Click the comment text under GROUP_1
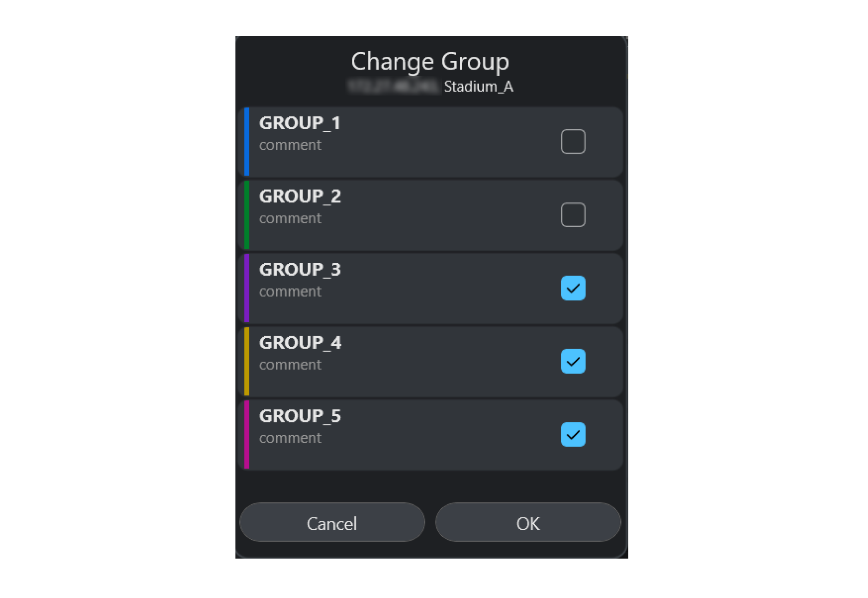This screenshot has height=598, width=868. pyautogui.click(x=290, y=145)
